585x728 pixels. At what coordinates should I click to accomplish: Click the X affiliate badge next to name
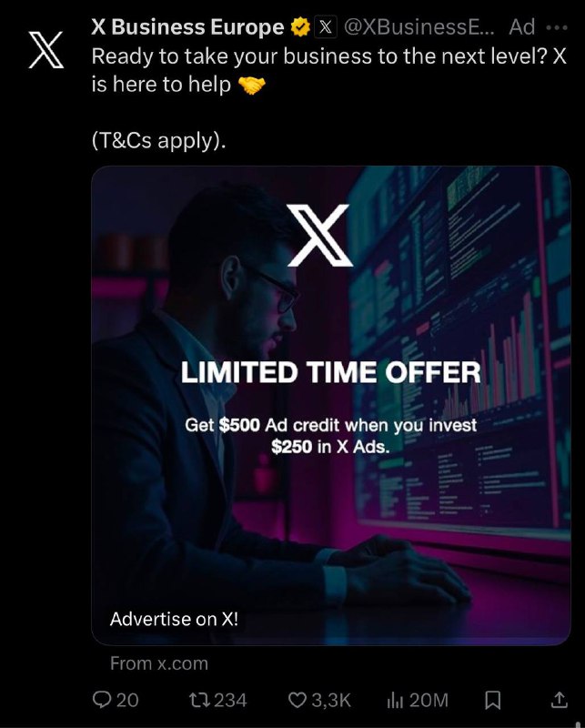[x=326, y=27]
